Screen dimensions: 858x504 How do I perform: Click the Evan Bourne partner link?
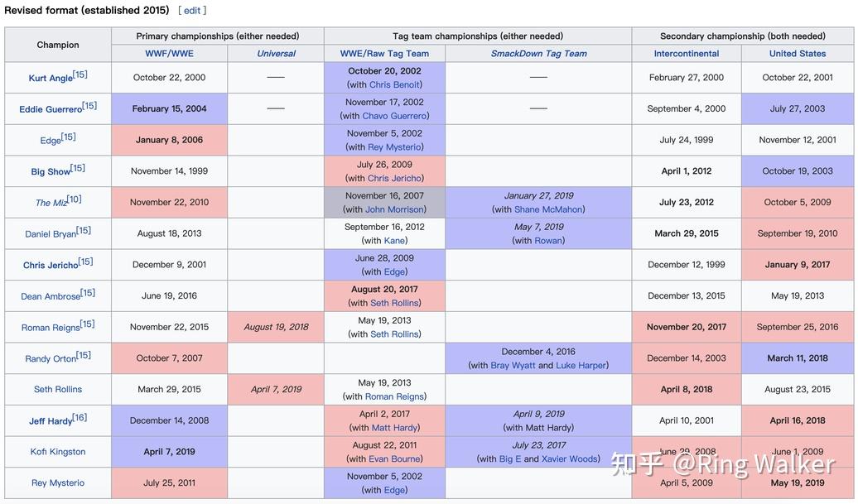394,458
